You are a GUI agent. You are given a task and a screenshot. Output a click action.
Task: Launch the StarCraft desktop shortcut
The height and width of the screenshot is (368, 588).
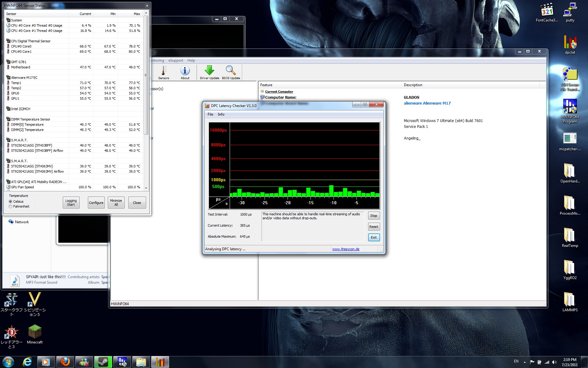pos(12,304)
